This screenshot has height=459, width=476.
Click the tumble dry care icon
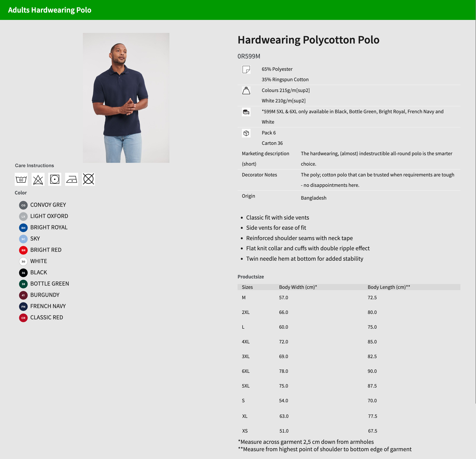pos(55,179)
